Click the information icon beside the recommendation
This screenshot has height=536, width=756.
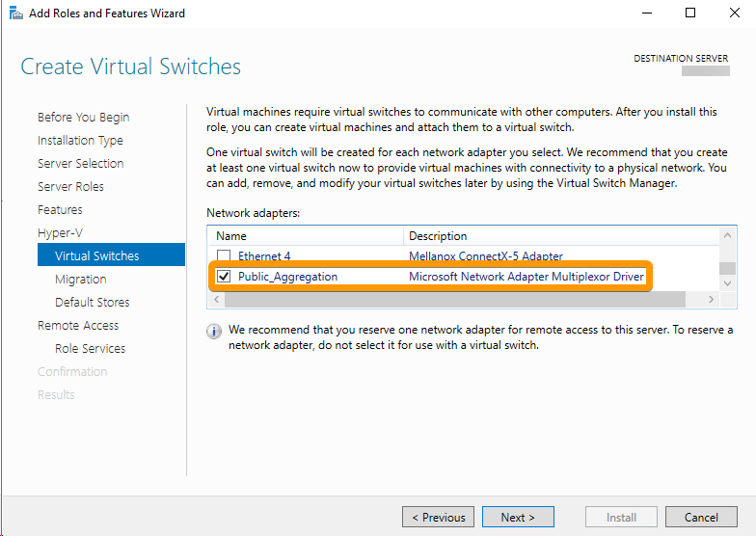(214, 332)
